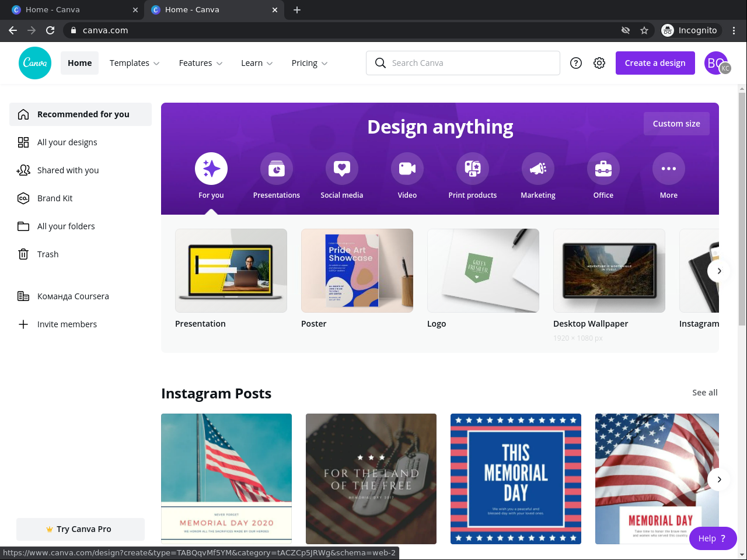The height and width of the screenshot is (560, 747).
Task: Click See all for Instagram Posts
Action: [705, 393]
